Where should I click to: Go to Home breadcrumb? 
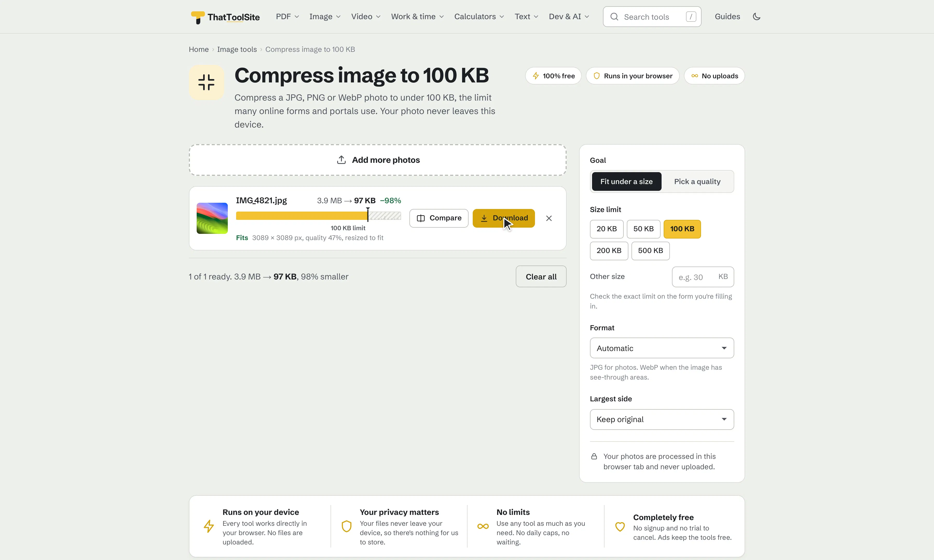pos(198,50)
